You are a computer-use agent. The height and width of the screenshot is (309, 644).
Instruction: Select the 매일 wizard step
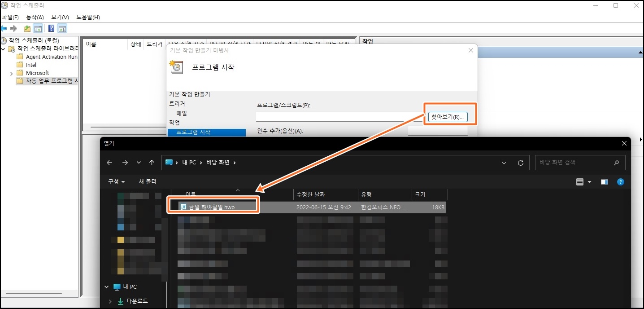(x=182, y=113)
